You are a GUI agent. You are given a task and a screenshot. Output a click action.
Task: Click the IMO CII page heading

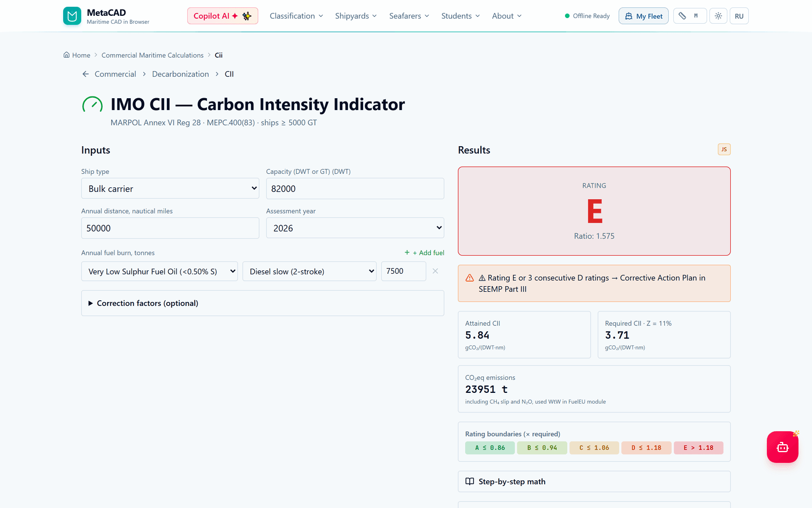258,104
